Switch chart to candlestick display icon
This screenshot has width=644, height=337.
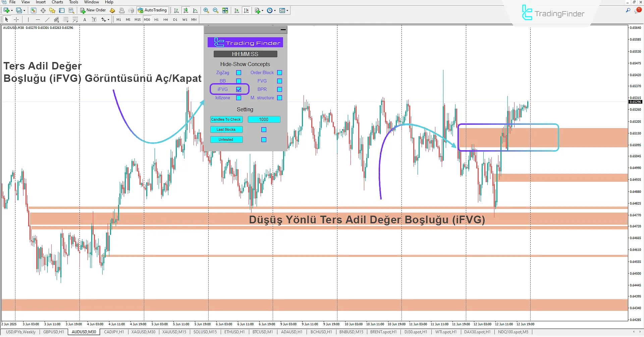click(x=186, y=11)
